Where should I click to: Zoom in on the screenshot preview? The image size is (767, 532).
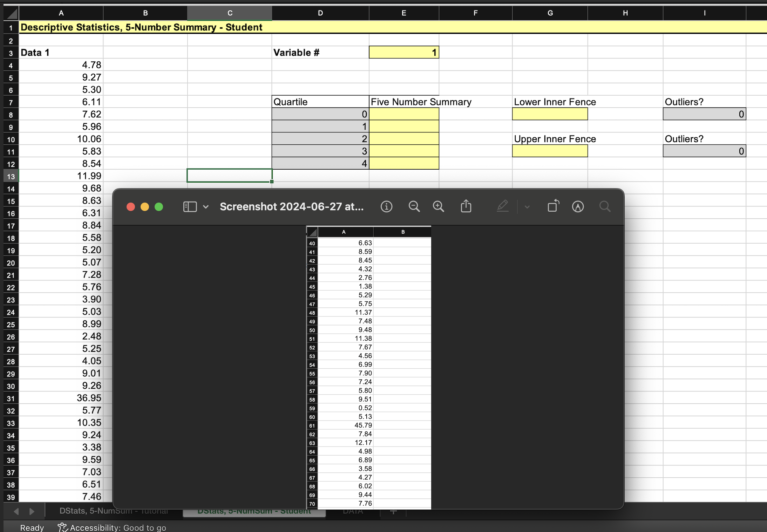tap(438, 206)
